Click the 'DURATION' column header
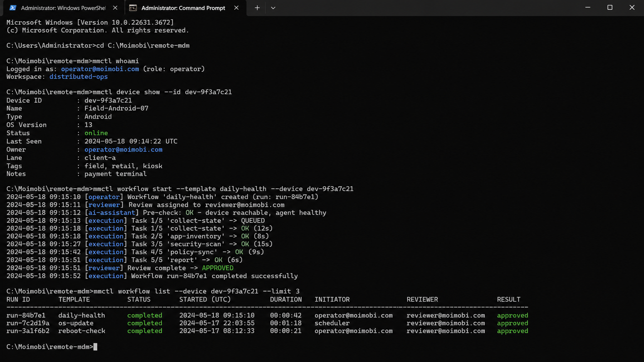 pyautogui.click(x=286, y=300)
